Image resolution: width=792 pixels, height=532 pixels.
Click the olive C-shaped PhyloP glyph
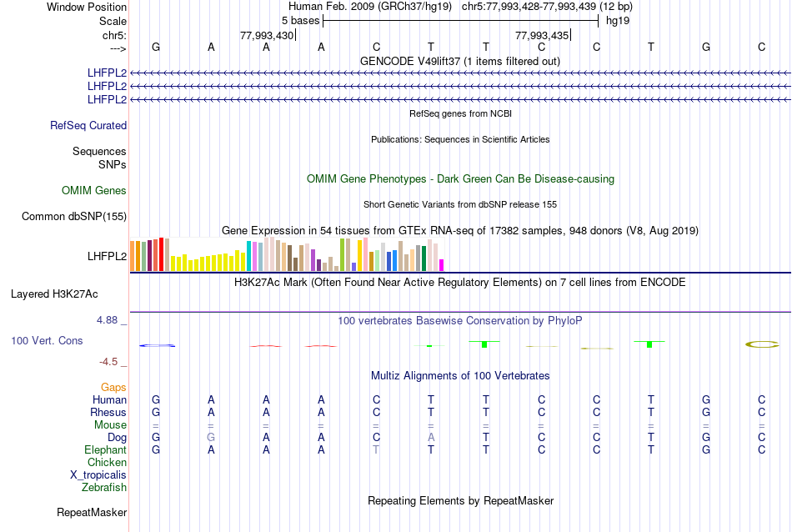(x=762, y=344)
